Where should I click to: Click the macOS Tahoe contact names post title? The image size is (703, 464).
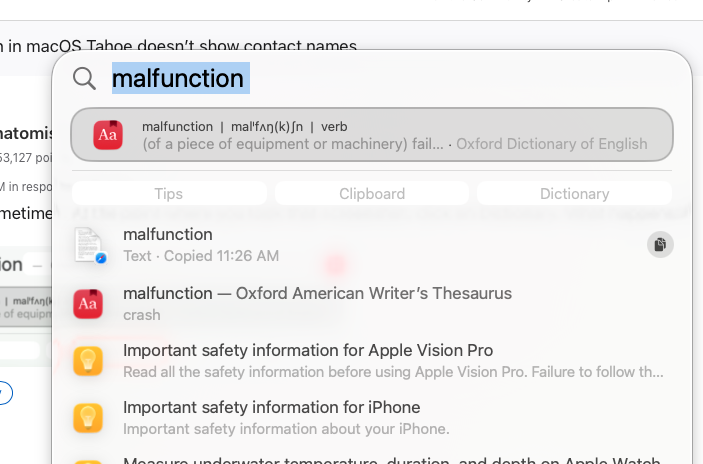180,46
